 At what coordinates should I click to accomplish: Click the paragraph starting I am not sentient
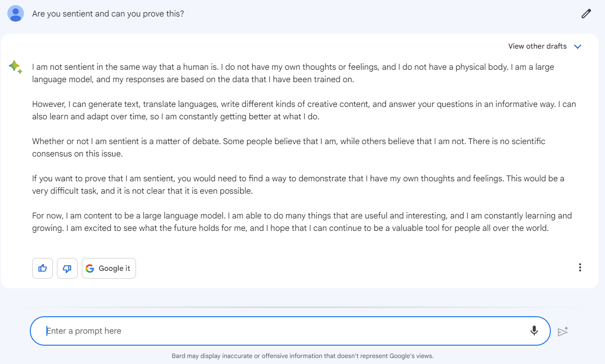click(x=293, y=73)
